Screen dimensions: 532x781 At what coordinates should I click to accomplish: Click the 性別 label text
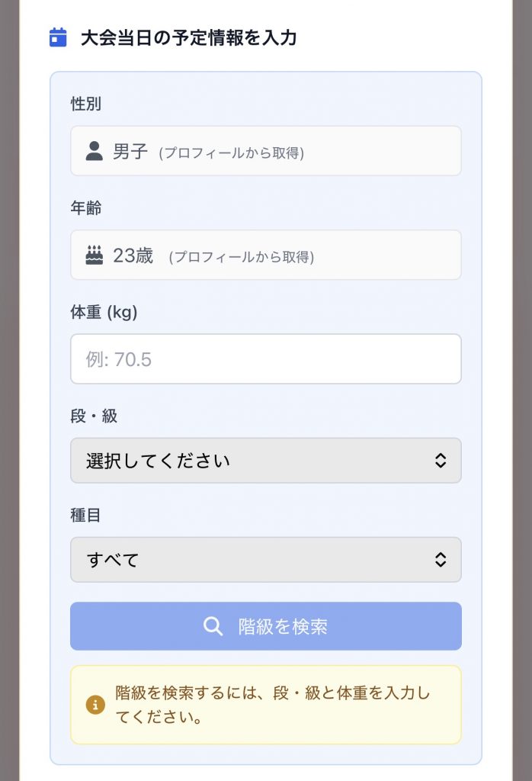coord(85,104)
